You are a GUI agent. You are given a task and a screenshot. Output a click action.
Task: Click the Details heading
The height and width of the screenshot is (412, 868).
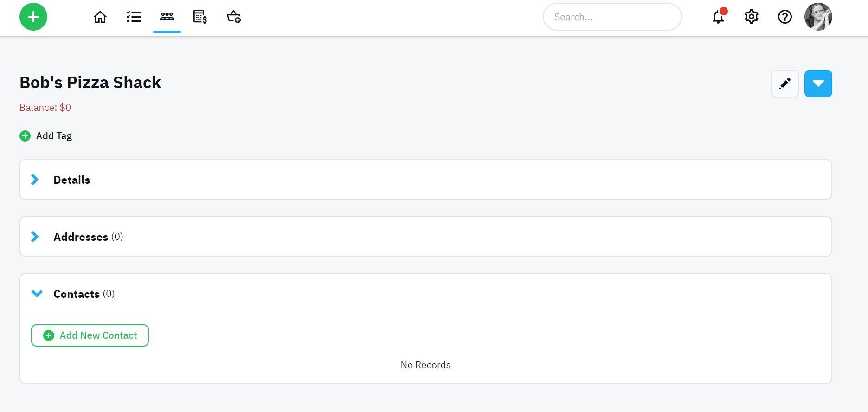(x=72, y=180)
